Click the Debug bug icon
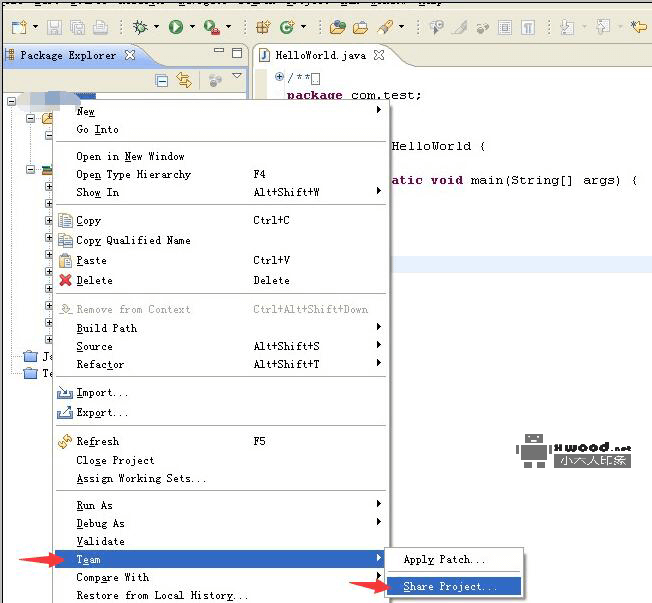Viewport: 652px width, 603px height. point(140,27)
